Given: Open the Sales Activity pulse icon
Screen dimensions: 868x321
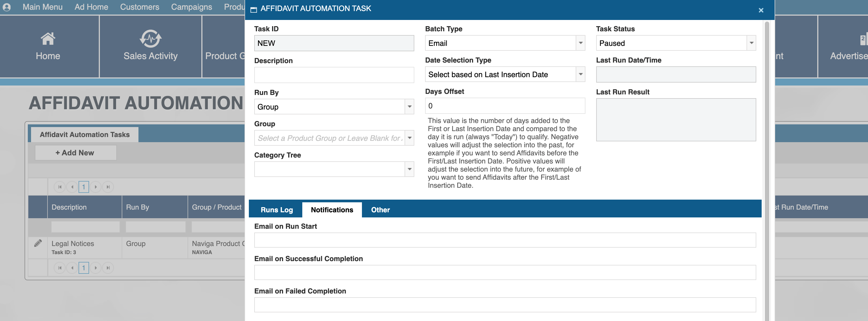Looking at the screenshot, I should [150, 39].
